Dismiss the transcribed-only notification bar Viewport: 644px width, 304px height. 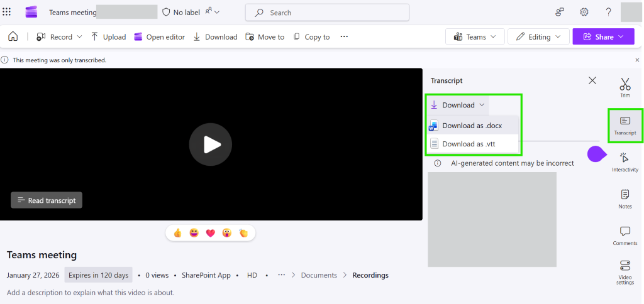[638, 60]
